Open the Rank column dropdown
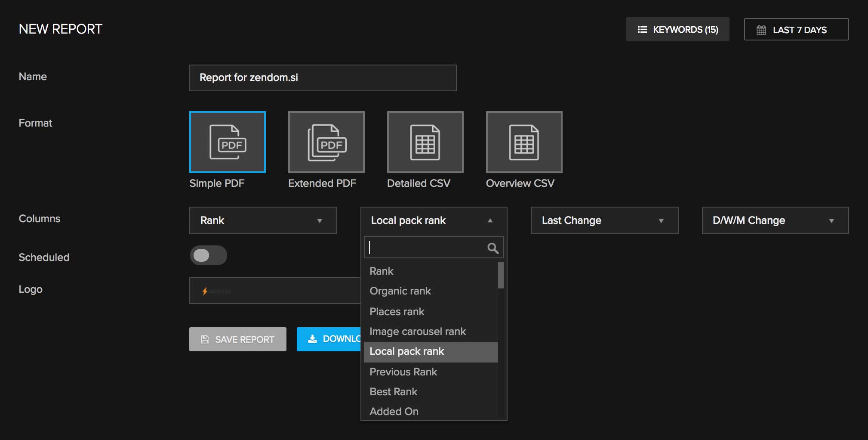 point(263,220)
